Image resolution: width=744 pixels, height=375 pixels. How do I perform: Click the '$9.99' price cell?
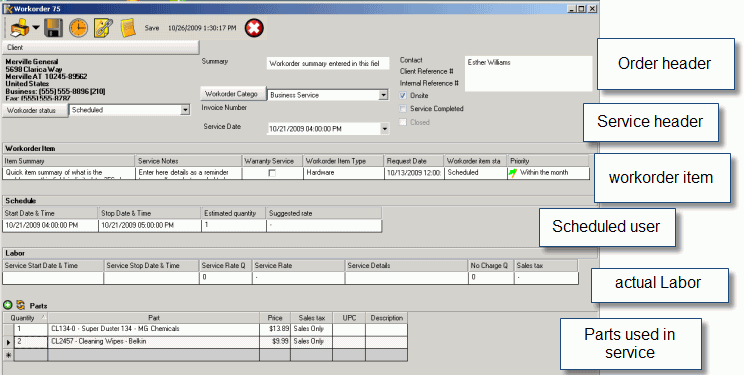(x=275, y=342)
